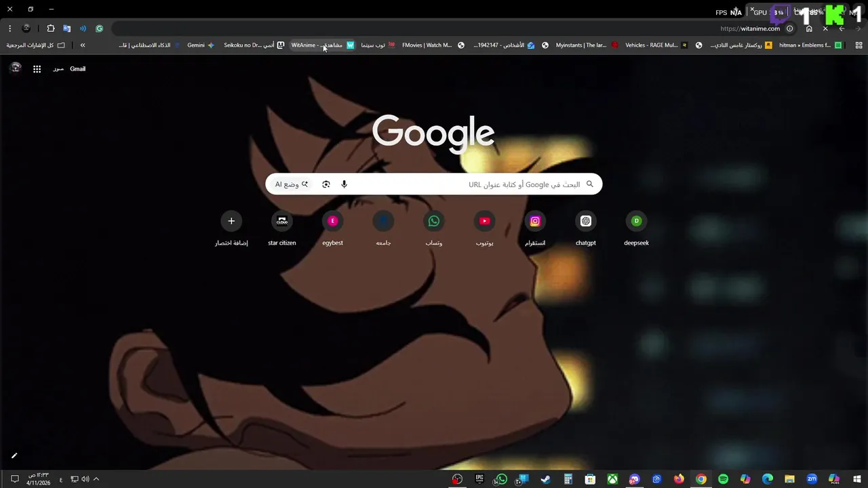The height and width of the screenshot is (488, 868).
Task: Open Firefox from the taskbar
Action: [x=679, y=479]
